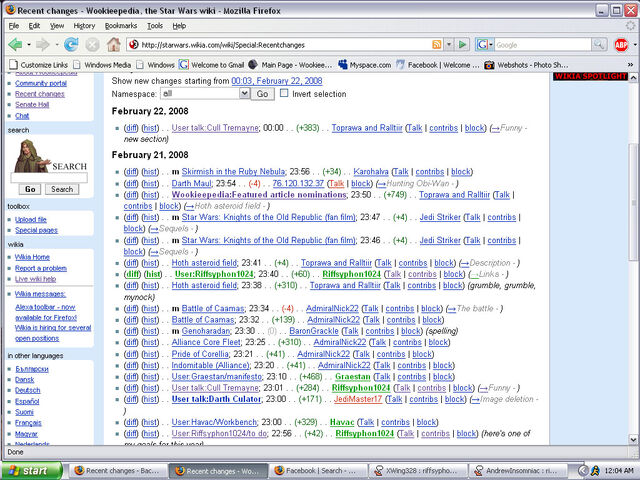Open the Community portal sidebar link
This screenshot has width=640, height=480.
click(41, 83)
